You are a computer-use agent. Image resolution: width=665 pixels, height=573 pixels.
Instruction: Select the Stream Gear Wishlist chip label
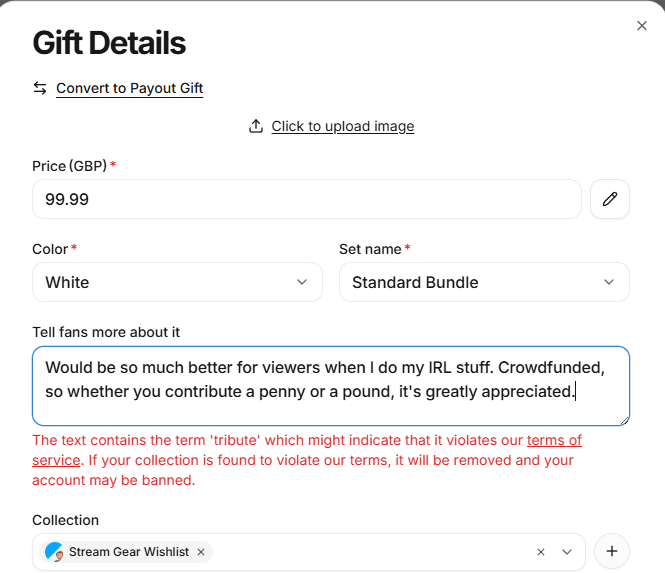coord(129,552)
